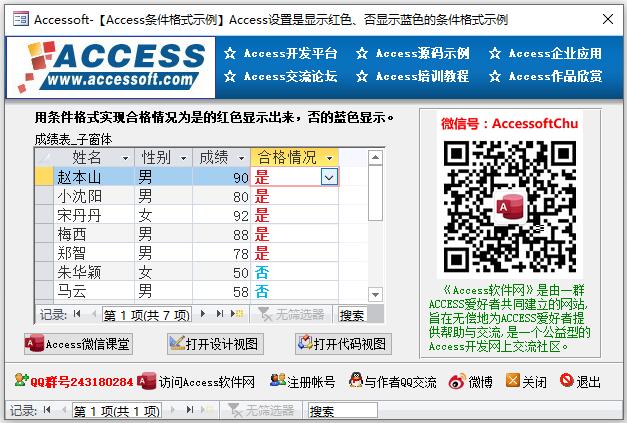Go to previous record in subform navigator
The width and height of the screenshot is (627, 423).
tap(94, 314)
